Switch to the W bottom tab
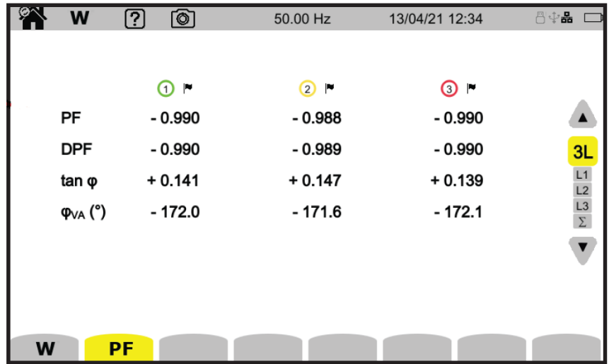609x364 pixels. 45,349
